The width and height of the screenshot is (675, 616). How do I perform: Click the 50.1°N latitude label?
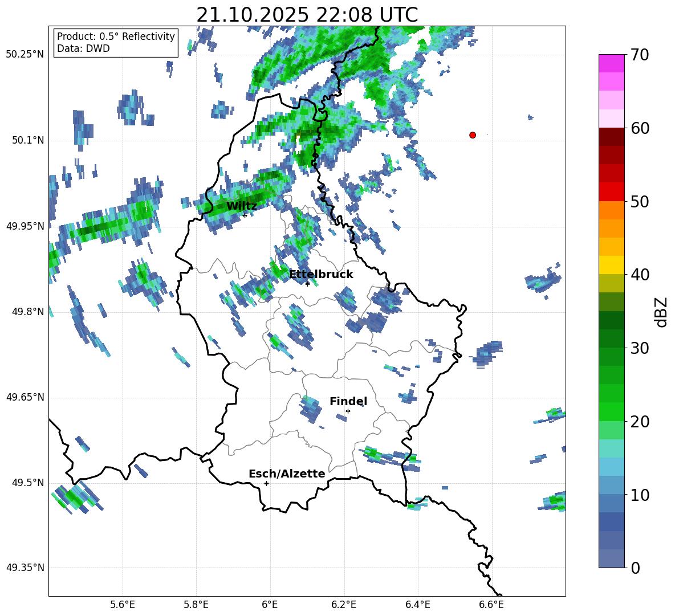point(28,140)
